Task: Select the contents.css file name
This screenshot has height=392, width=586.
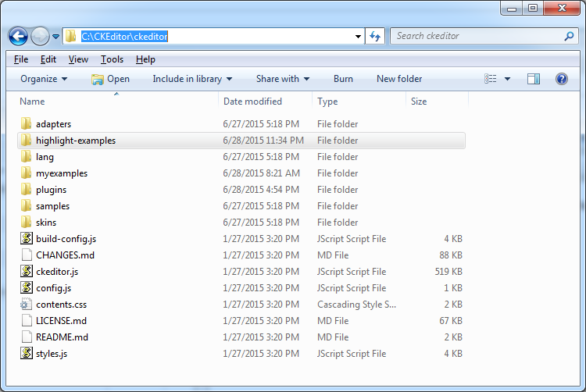Action: pyautogui.click(x=61, y=305)
